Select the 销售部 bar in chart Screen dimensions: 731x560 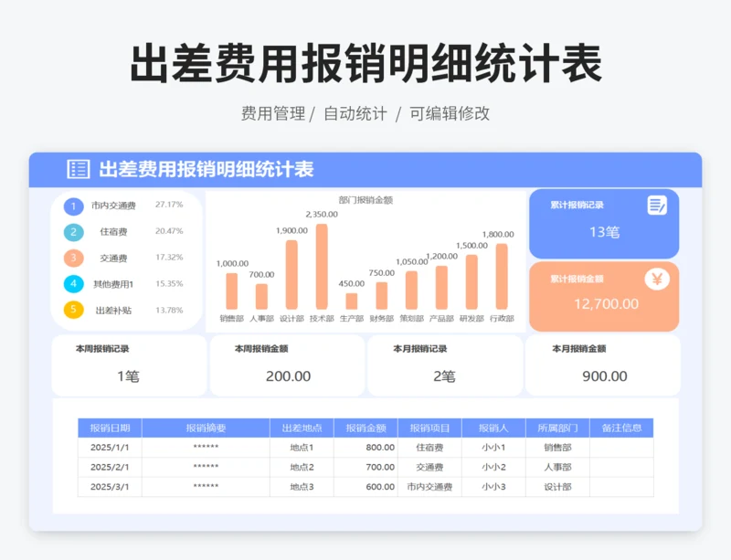point(232,291)
